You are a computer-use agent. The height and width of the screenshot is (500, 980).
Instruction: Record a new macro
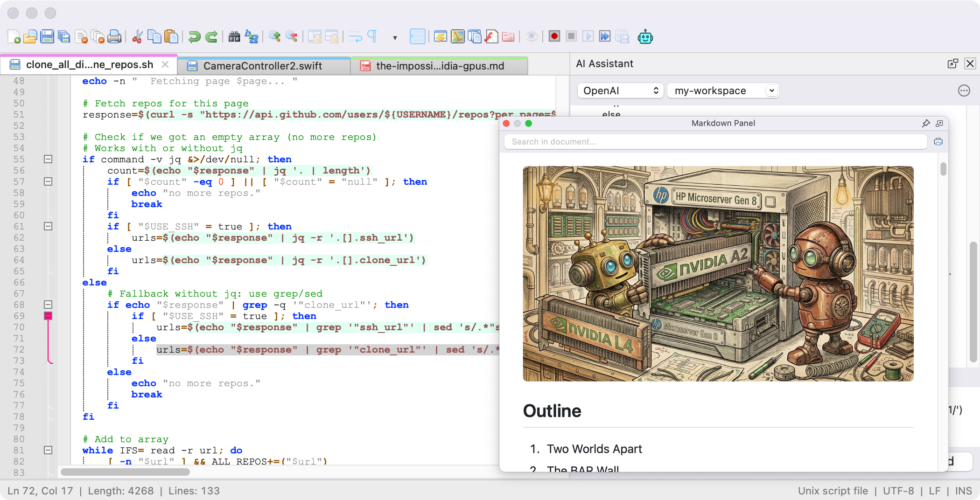554,36
